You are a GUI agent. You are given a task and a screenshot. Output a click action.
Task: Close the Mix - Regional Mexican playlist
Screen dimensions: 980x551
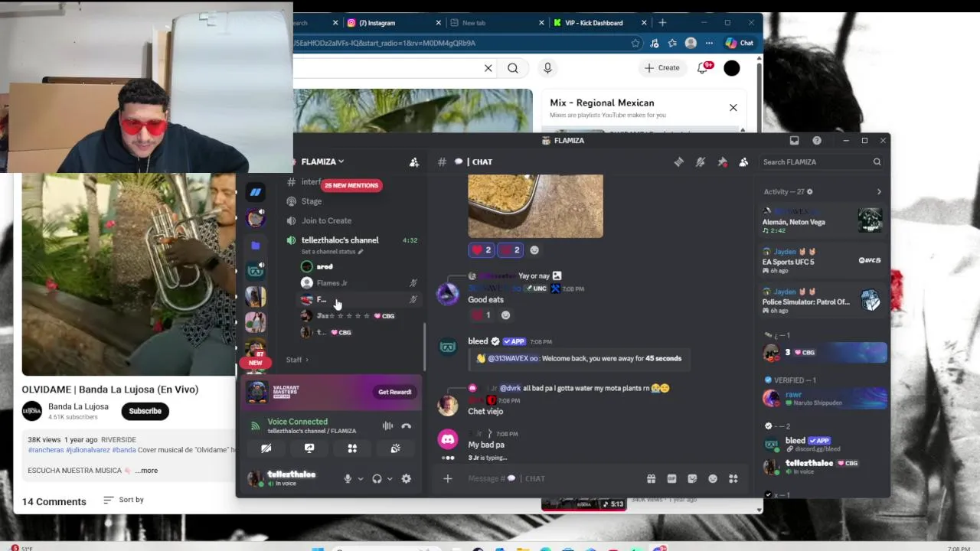point(733,108)
